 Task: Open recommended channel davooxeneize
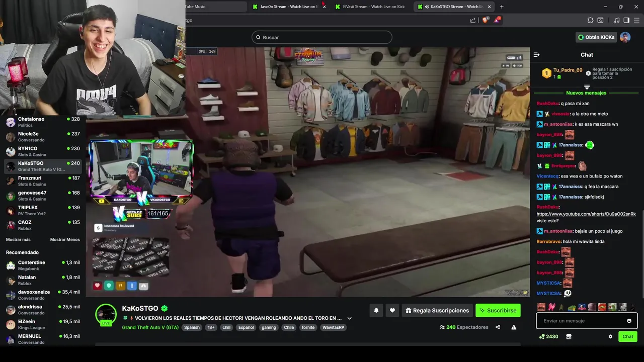43,295
